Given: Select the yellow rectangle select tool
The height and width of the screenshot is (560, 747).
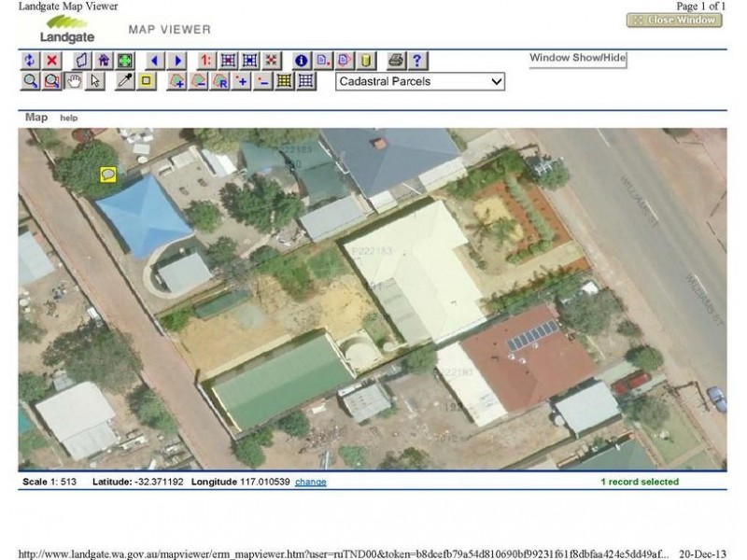Looking at the screenshot, I should click(146, 81).
